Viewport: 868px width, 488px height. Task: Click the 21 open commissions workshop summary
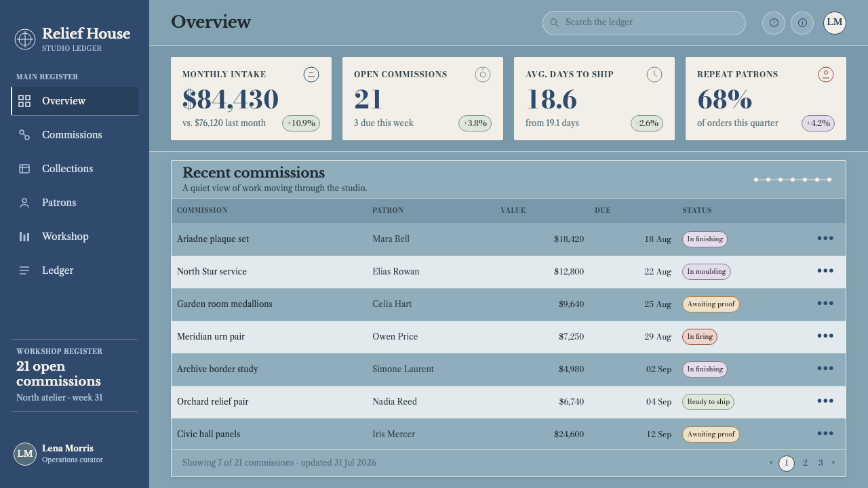(75, 375)
